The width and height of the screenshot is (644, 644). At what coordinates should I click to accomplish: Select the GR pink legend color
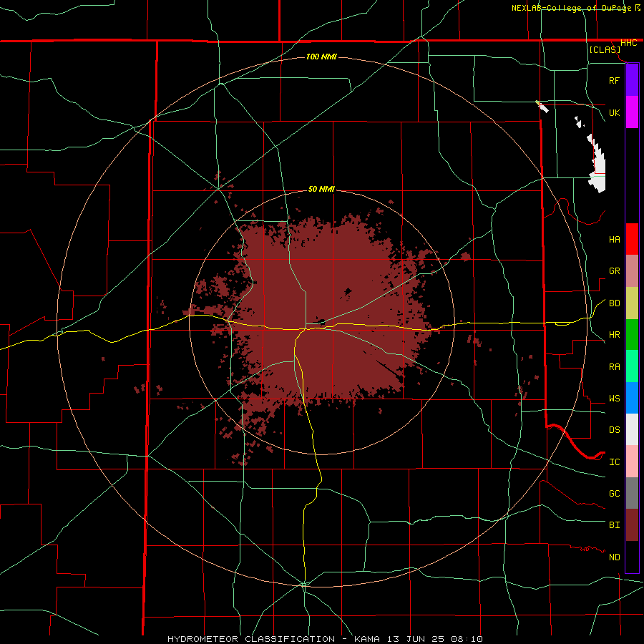point(632,271)
